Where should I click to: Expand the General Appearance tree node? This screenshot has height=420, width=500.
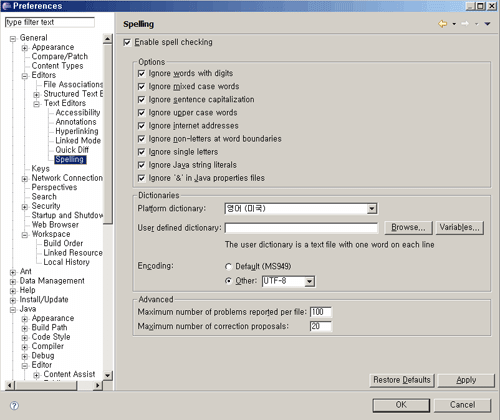(x=25, y=48)
